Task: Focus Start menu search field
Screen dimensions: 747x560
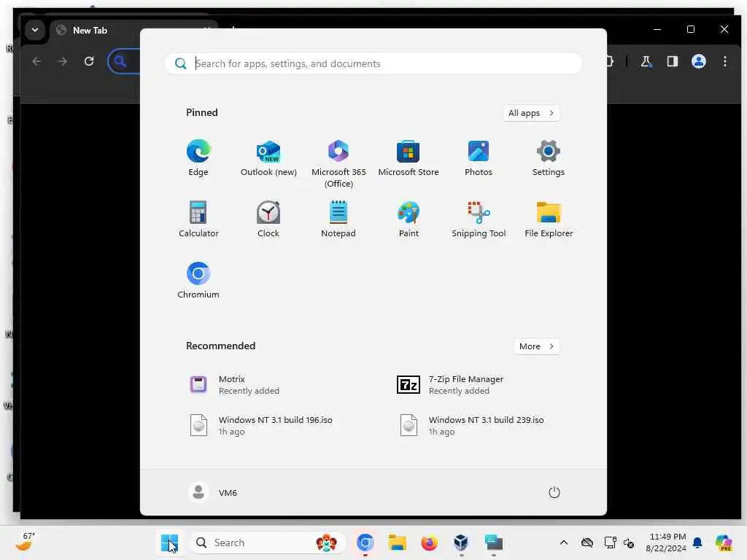Action: [373, 63]
